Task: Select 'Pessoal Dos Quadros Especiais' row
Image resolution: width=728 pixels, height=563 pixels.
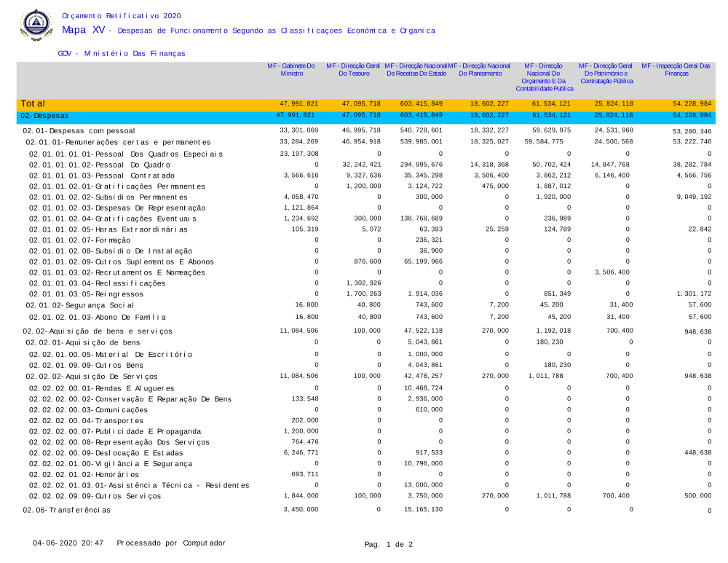Action: pyautogui.click(x=126, y=154)
